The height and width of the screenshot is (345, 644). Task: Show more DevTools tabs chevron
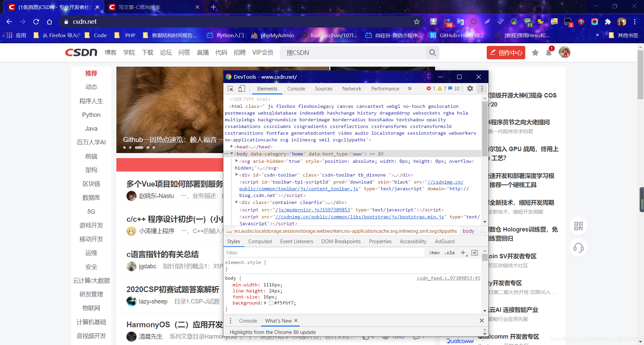410,88
